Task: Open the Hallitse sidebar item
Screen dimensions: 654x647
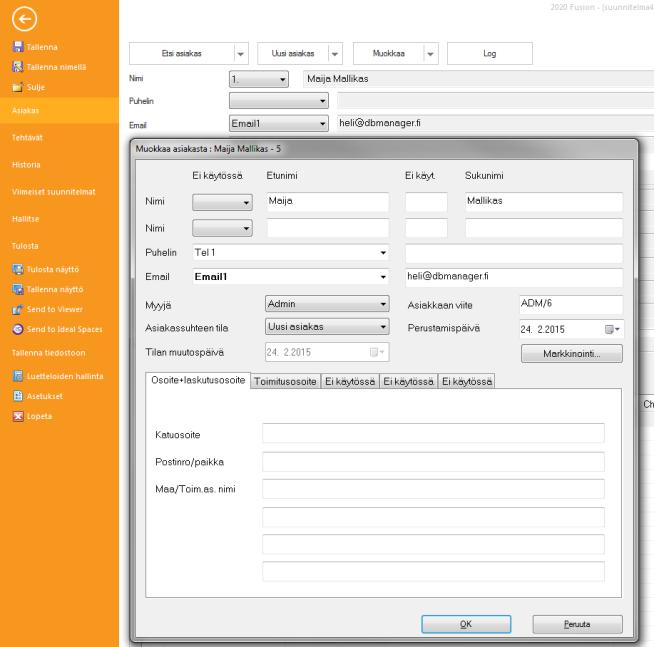Action: tap(25, 219)
